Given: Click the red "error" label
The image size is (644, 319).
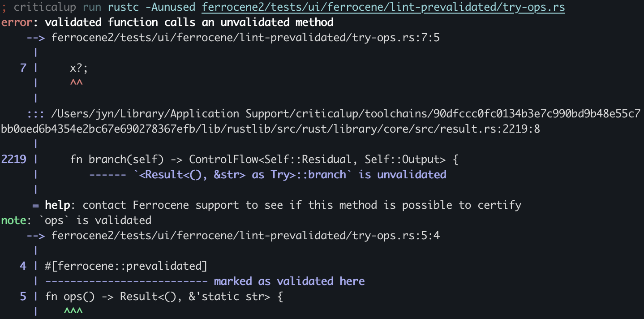Looking at the screenshot, I should pyautogui.click(x=17, y=22).
